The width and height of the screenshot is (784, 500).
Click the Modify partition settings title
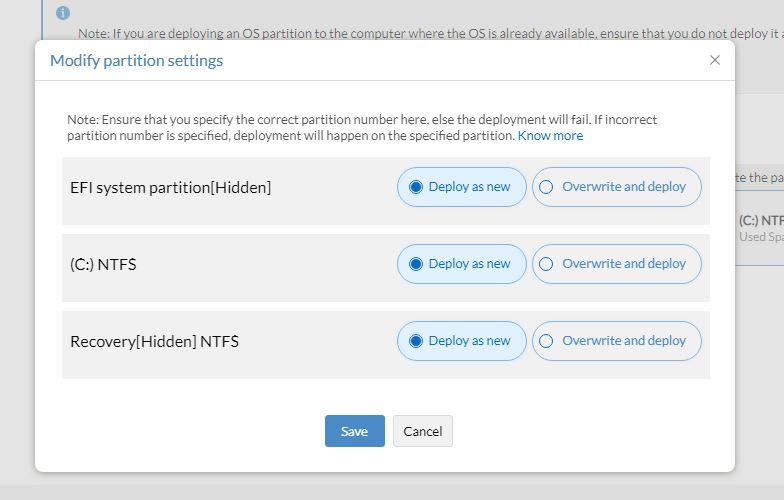(x=136, y=61)
